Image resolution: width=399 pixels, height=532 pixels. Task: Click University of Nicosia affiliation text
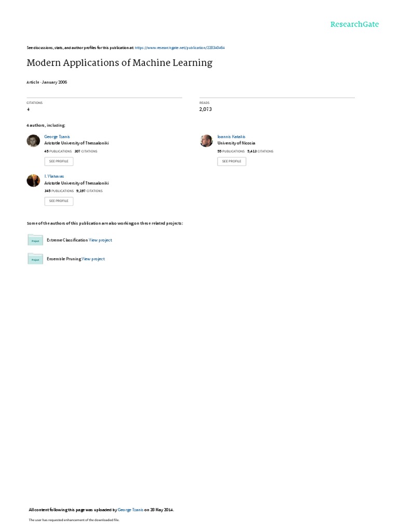click(236, 143)
